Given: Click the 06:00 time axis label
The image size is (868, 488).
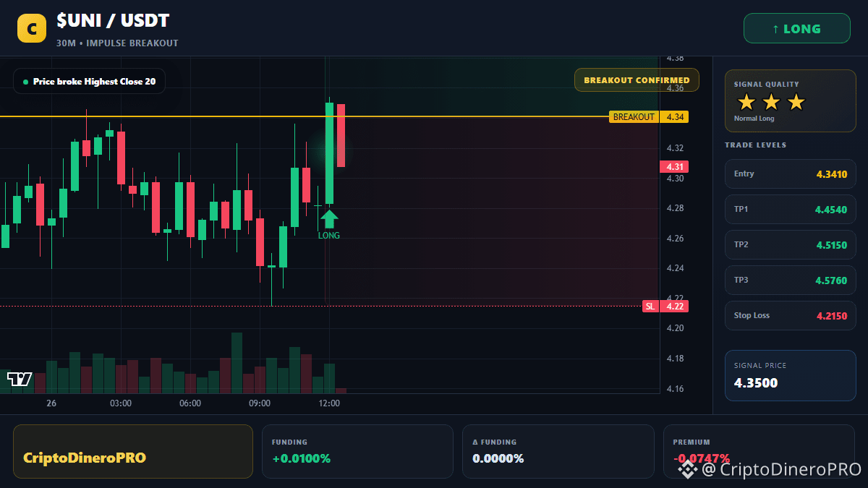Looking at the screenshot, I should [190, 403].
